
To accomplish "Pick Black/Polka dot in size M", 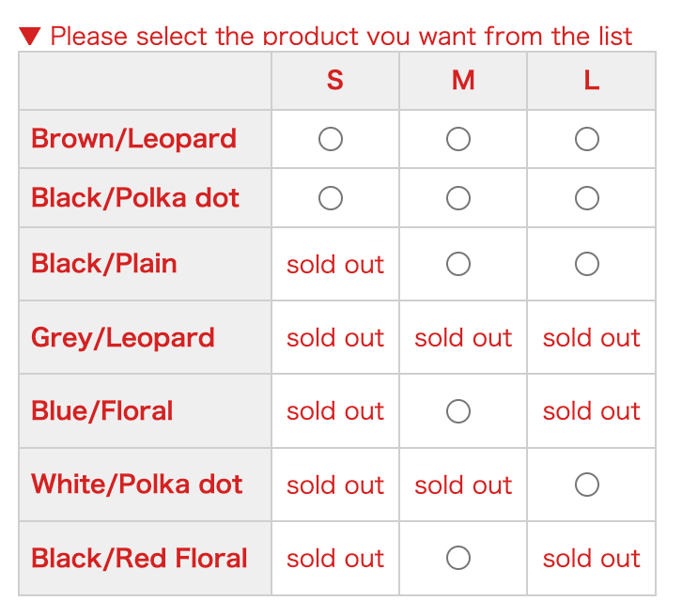I will pyautogui.click(x=458, y=198).
